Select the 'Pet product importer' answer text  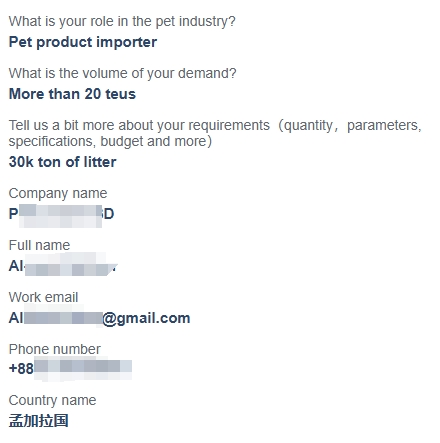coord(83,42)
